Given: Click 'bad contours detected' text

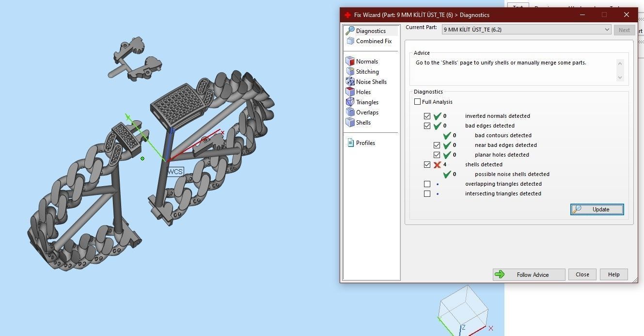Looking at the screenshot, I should coord(503,136).
